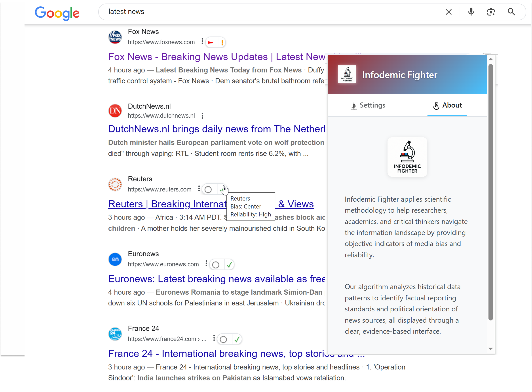Click the green reliability checkmark beside France 24

click(x=237, y=339)
